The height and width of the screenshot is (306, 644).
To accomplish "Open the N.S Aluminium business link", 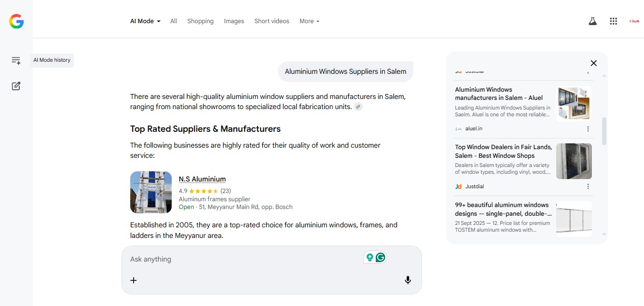I will pyautogui.click(x=202, y=179).
